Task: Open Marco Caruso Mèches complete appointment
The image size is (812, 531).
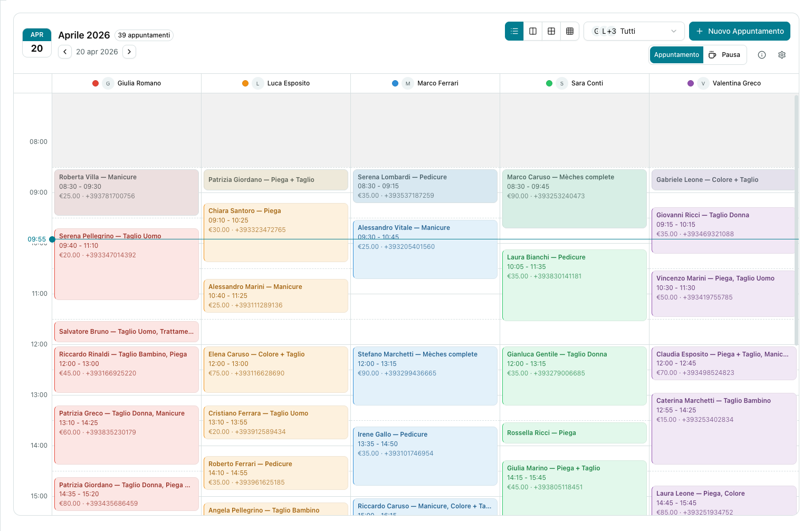Action: [575, 199]
